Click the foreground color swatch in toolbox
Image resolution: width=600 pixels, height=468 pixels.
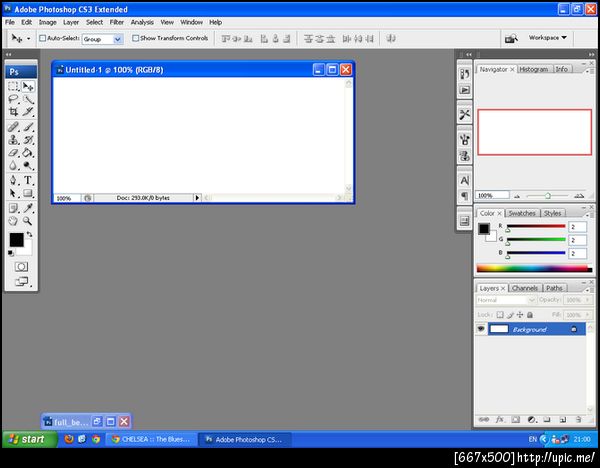pos(16,240)
